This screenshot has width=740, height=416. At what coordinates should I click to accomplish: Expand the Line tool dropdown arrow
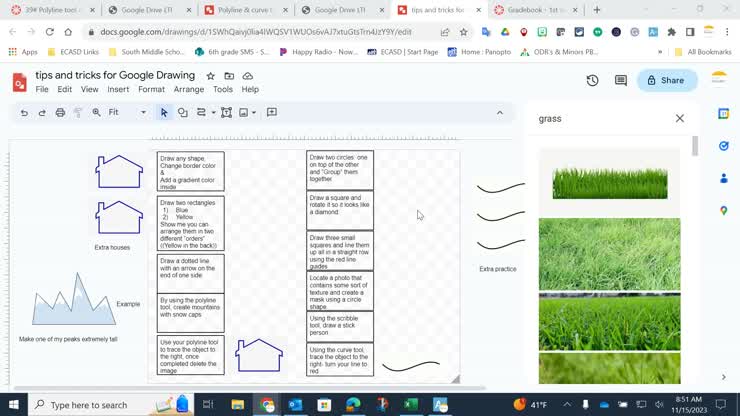pos(213,113)
